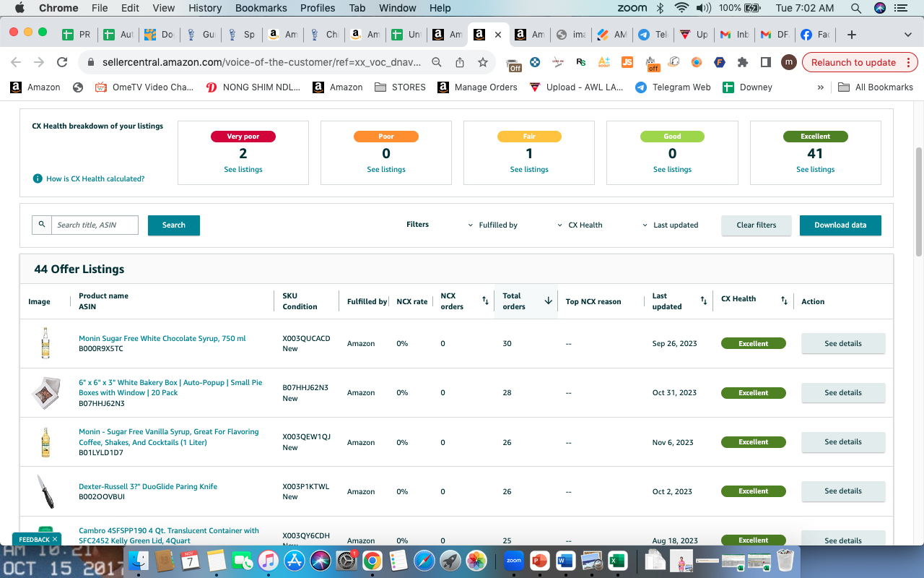Open the All Bookmarks folder

pos(876,87)
